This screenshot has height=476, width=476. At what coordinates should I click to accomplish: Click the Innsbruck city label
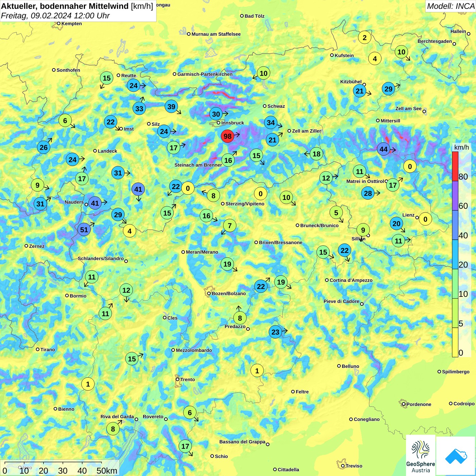[233, 123]
